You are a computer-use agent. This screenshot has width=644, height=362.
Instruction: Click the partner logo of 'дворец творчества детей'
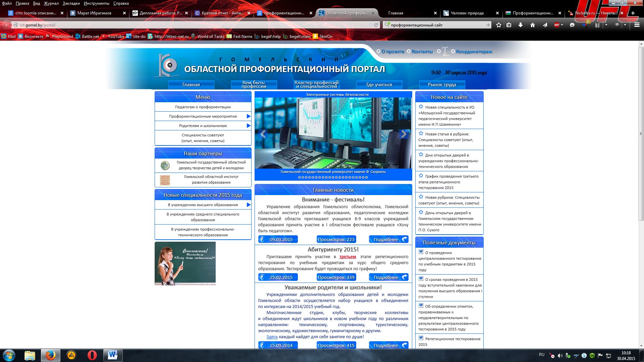click(165, 165)
